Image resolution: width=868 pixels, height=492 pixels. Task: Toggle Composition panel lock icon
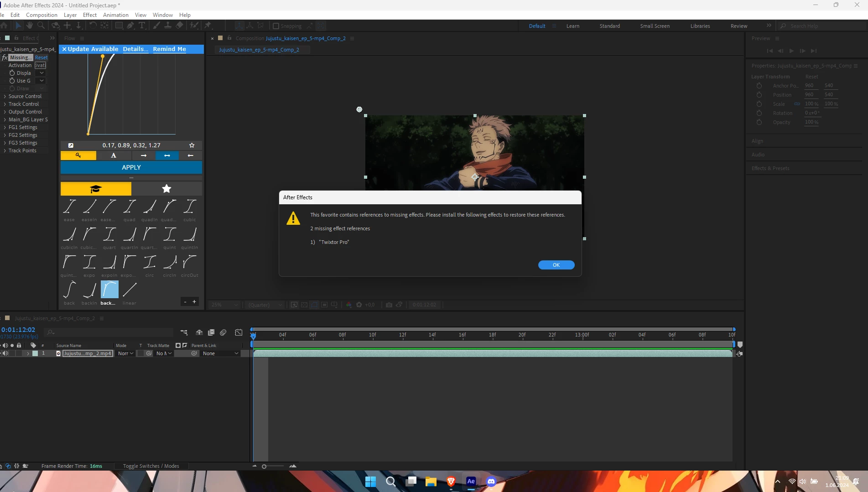pos(229,38)
